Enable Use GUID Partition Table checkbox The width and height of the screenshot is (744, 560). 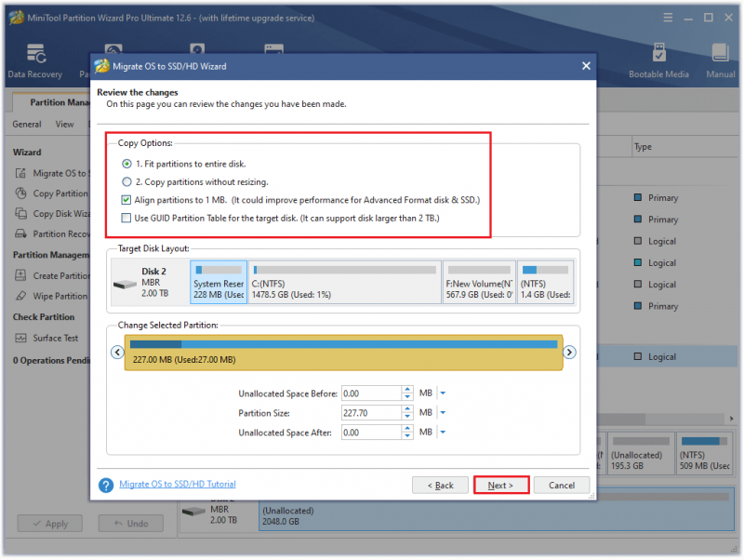click(x=126, y=218)
